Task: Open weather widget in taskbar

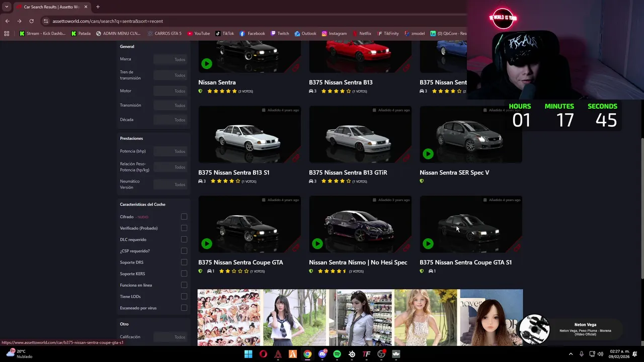Action: coord(19,354)
